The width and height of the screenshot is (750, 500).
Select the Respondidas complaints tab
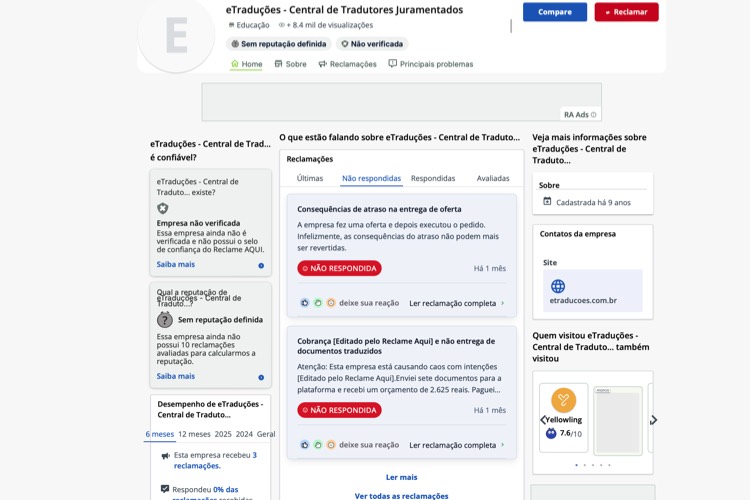point(433,178)
